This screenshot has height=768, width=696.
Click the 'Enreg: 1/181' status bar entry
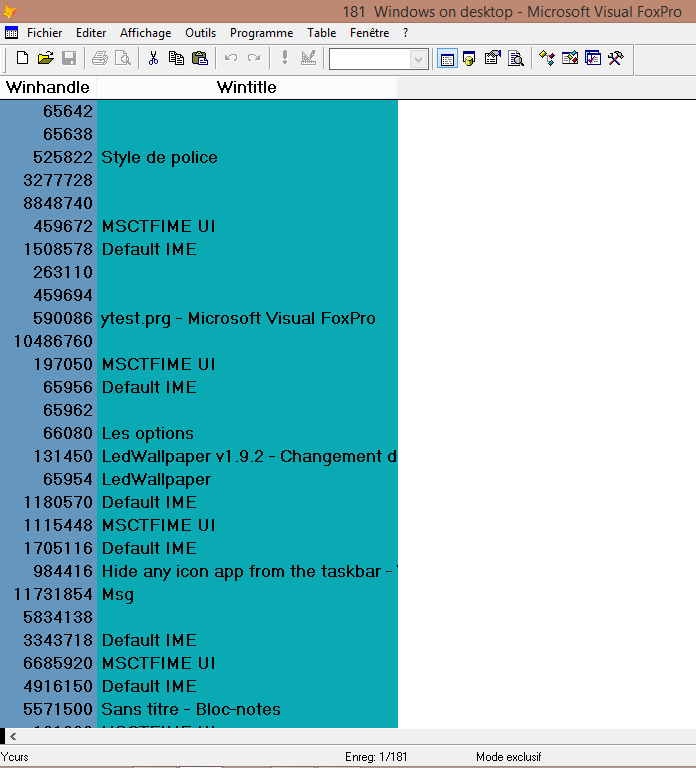(x=376, y=757)
